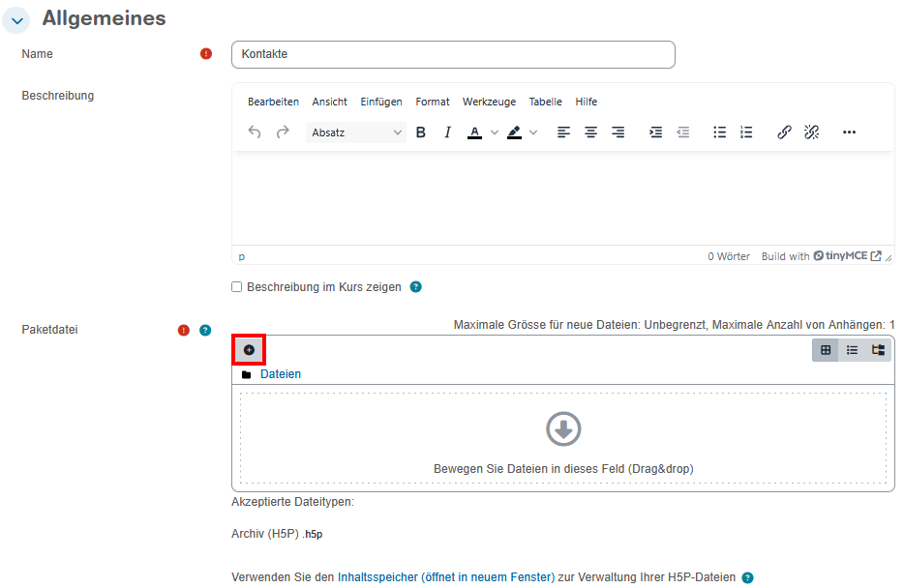Create a numbered list

pos(746,132)
